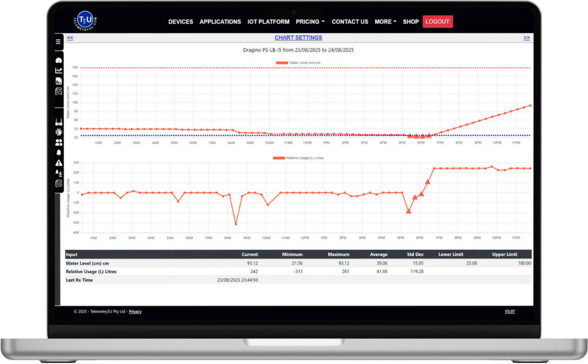Click the Average value '41.66'

pos(382,271)
